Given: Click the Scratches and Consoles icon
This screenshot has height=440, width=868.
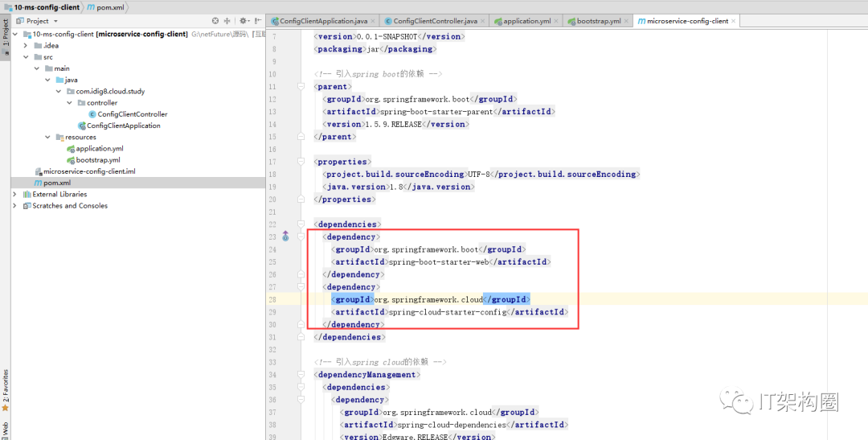Looking at the screenshot, I should pyautogui.click(x=27, y=206).
